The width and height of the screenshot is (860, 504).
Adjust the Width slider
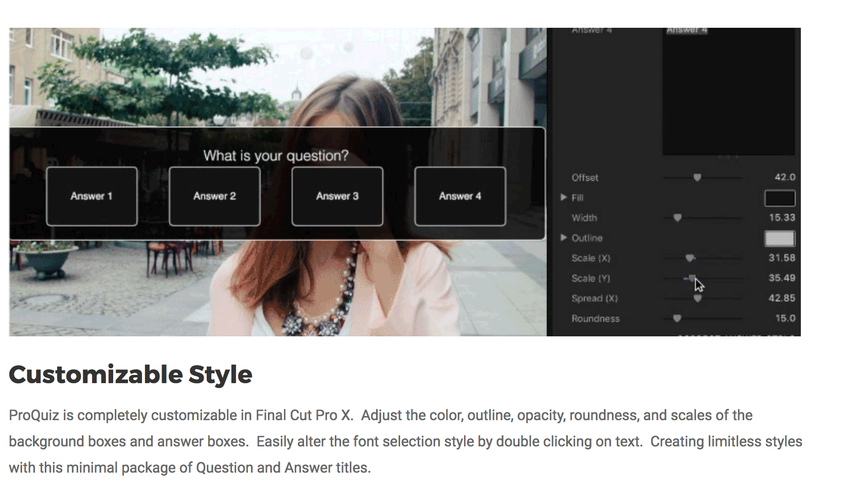[x=677, y=218]
